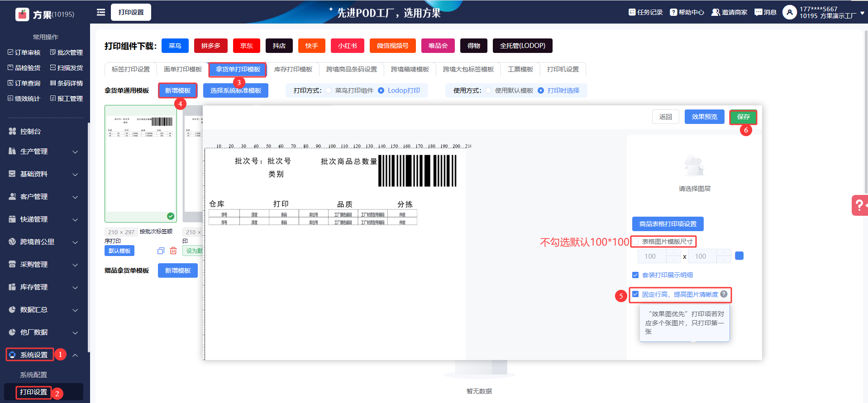Switch to 工票模板 tab

(x=520, y=69)
